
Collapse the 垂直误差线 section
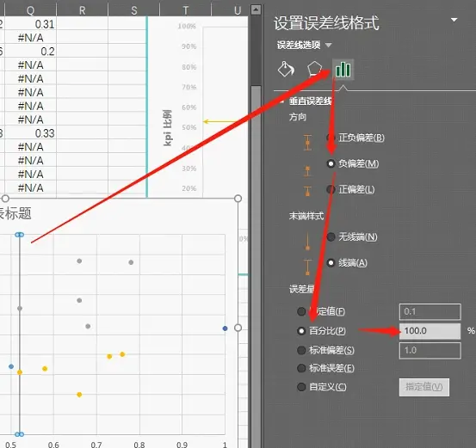coord(281,101)
